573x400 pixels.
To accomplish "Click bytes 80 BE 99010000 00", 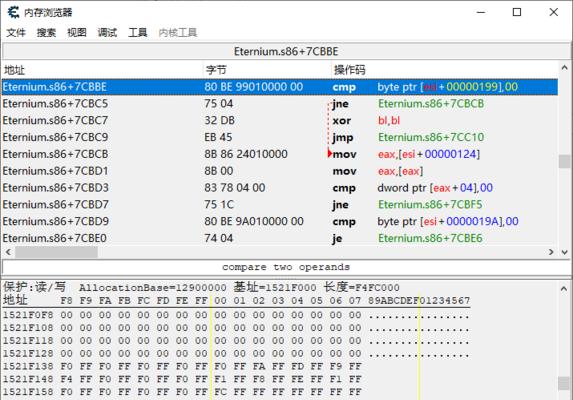I will (x=254, y=87).
